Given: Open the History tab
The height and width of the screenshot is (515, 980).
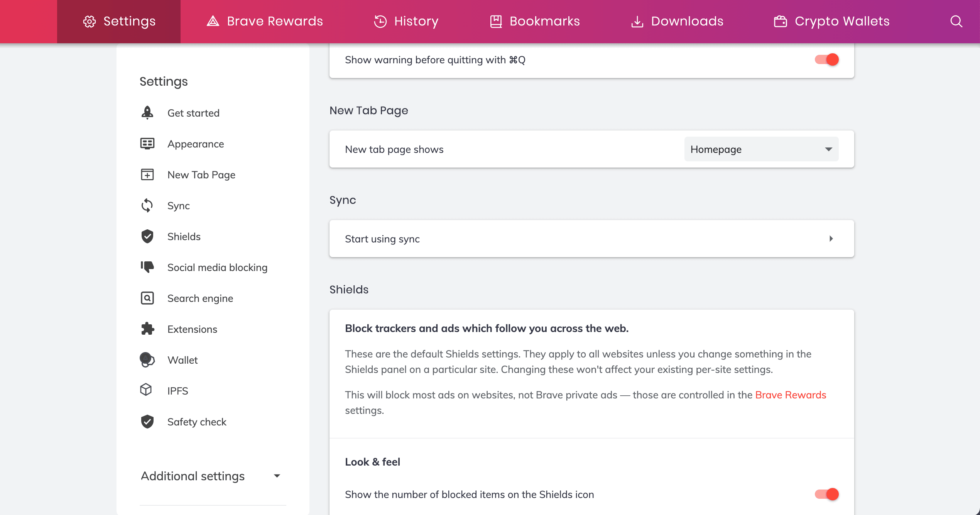Looking at the screenshot, I should tap(406, 21).
